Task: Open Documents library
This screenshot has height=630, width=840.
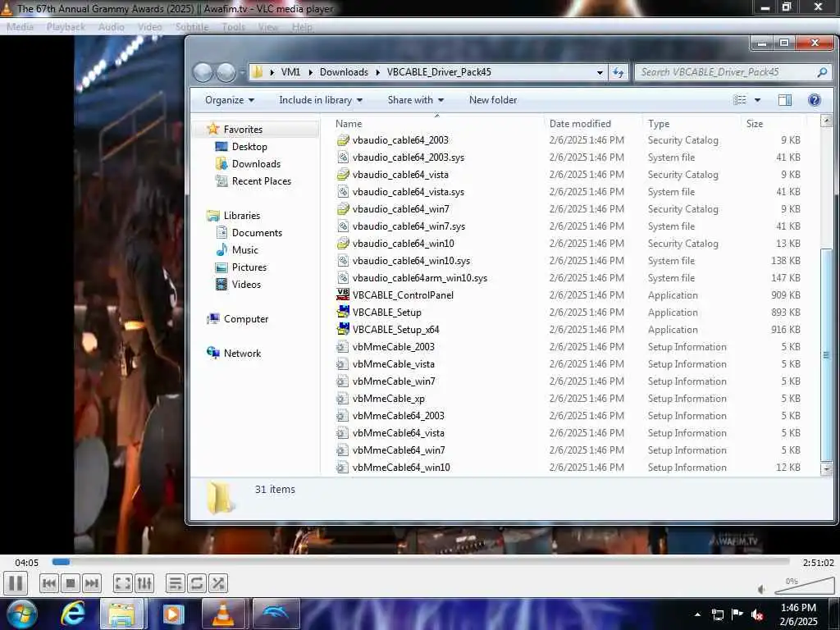Action: tap(257, 232)
